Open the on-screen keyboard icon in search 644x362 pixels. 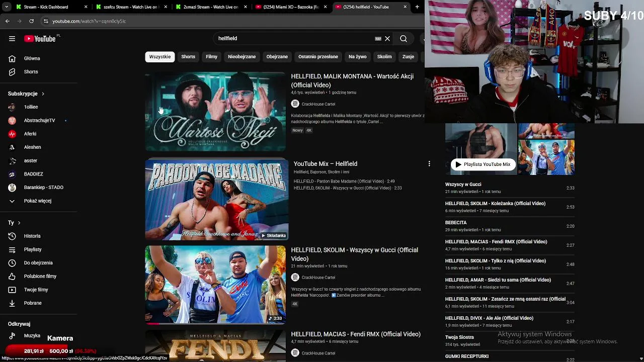tap(378, 39)
